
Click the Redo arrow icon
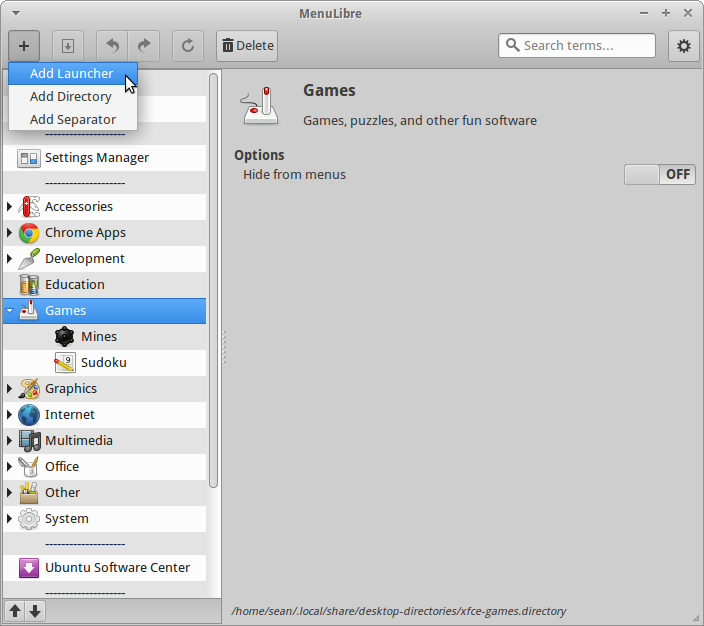(x=144, y=46)
